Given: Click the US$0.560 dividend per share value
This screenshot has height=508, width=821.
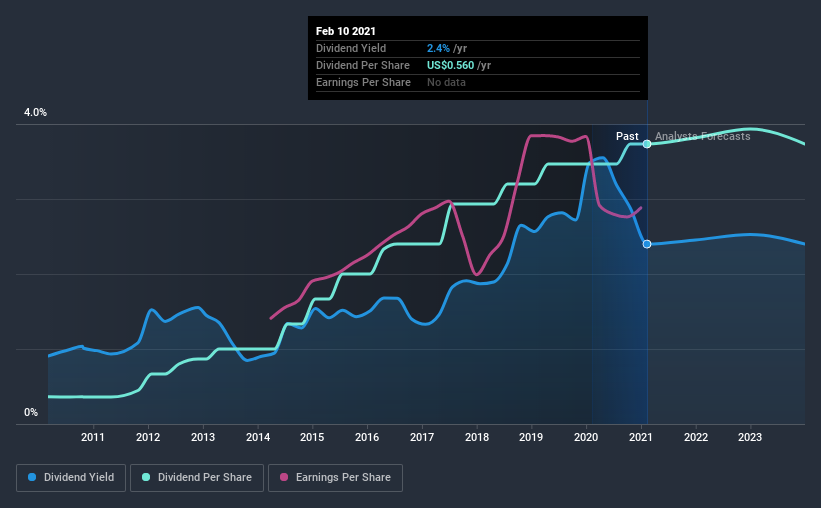Looking at the screenshot, I should pyautogui.click(x=450, y=65).
